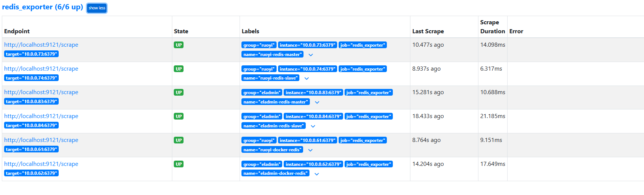Open the redis_exporter (6/6 up) heading link
Viewport: 644px width, 195px height.
point(43,7)
